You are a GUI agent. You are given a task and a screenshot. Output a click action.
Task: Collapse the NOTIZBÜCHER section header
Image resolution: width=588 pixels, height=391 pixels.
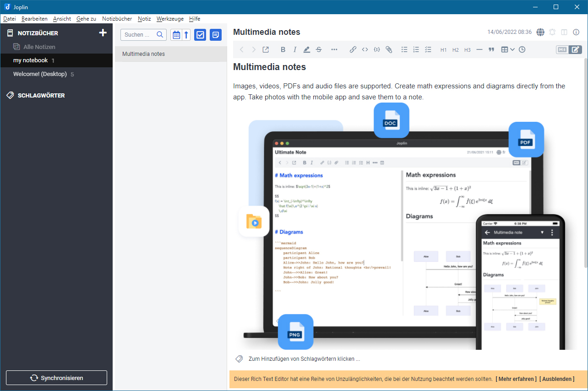pyautogui.click(x=38, y=33)
